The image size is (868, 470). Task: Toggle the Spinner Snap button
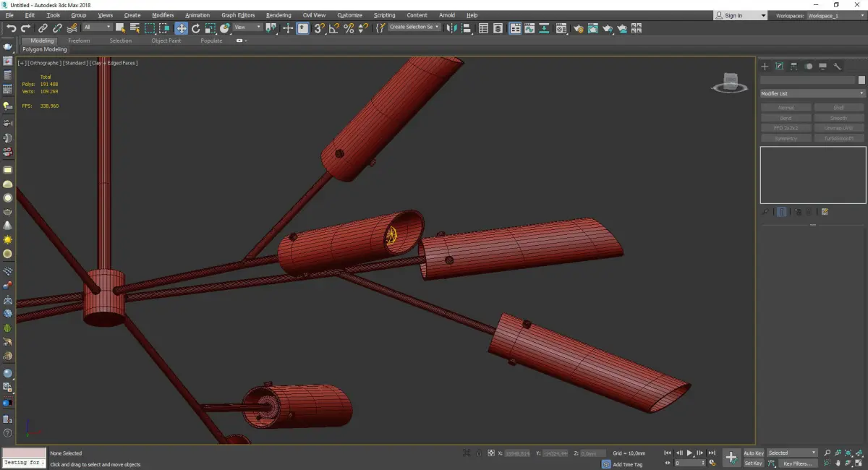[x=363, y=28]
